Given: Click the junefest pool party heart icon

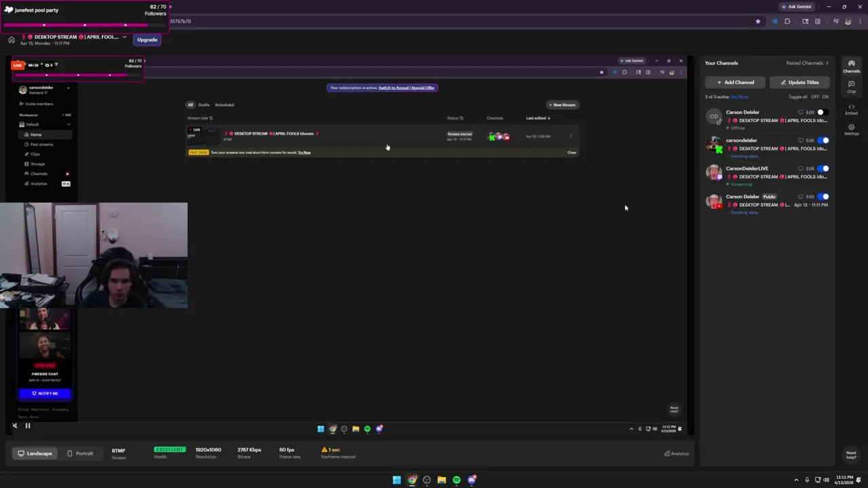Looking at the screenshot, I should click(x=8, y=10).
